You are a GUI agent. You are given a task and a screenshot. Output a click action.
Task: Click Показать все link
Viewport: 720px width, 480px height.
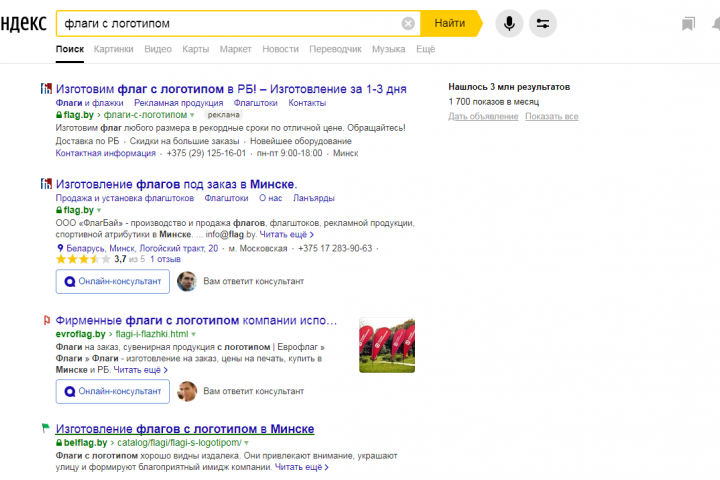551,116
